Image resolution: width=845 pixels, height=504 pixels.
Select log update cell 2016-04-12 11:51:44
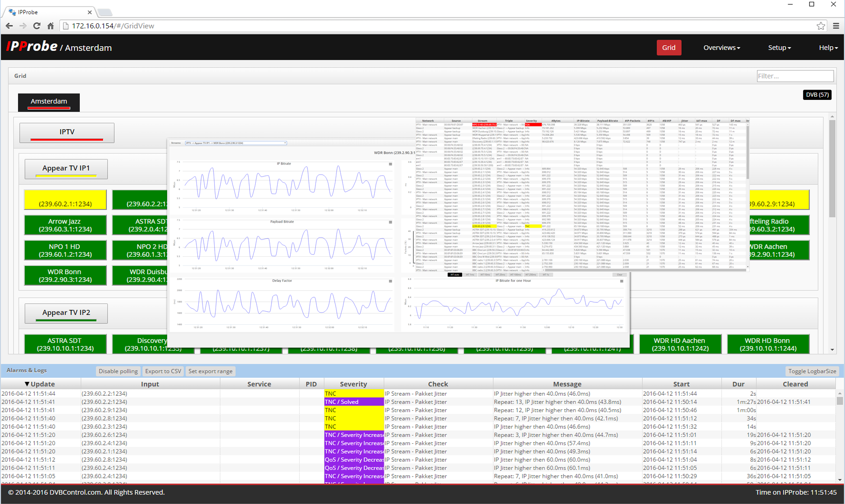tap(28, 394)
